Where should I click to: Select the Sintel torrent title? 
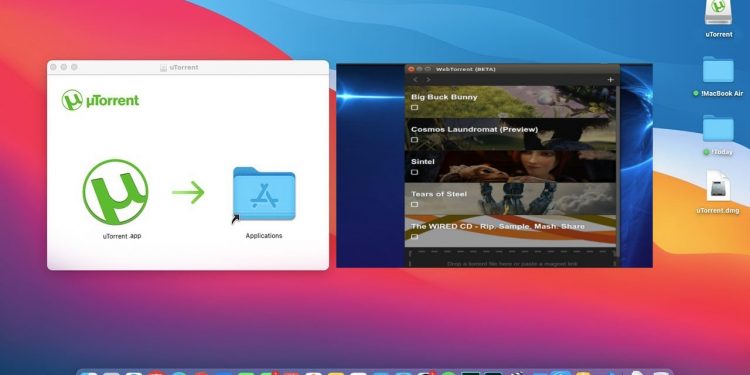point(423,162)
